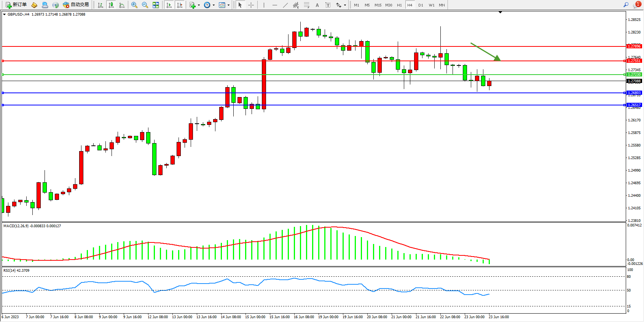The height and width of the screenshot is (322, 644).
Task: Toggle chart auto scroll
Action: click(x=169, y=5)
